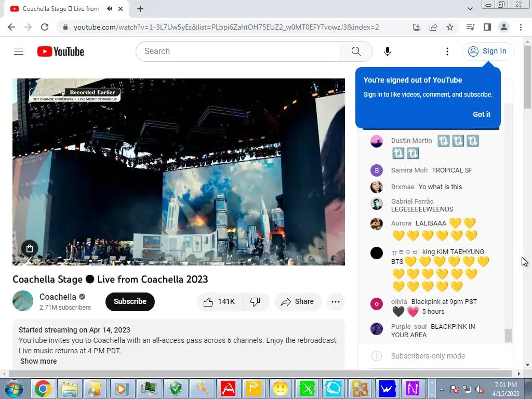532x399 pixels.
Task: Open more actions ellipsis under video
Action: [335, 302]
